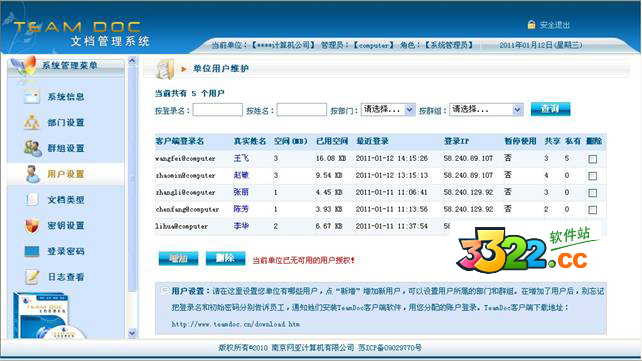Tick delete checkbox for chenfang@computer
This screenshot has height=361, width=642.
click(x=592, y=210)
